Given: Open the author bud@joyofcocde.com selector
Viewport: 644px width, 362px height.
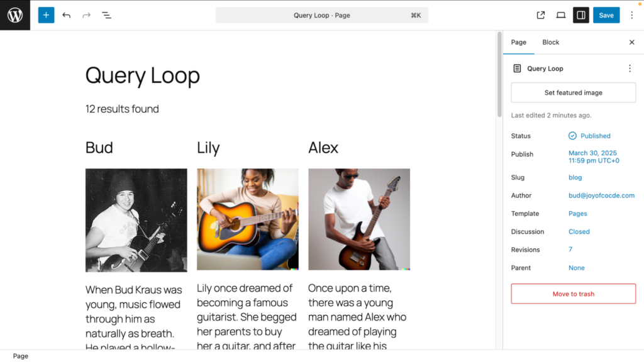Looking at the screenshot, I should point(601,195).
